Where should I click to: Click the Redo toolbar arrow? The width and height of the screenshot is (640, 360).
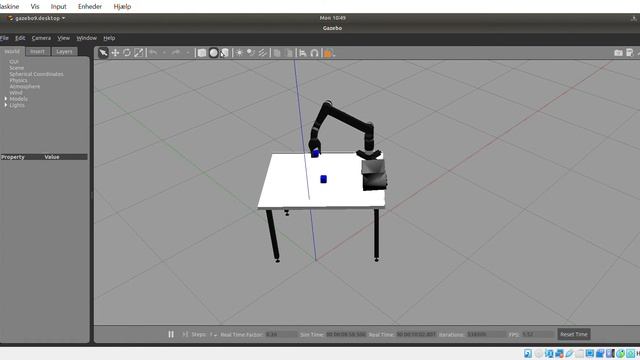[x=176, y=53]
